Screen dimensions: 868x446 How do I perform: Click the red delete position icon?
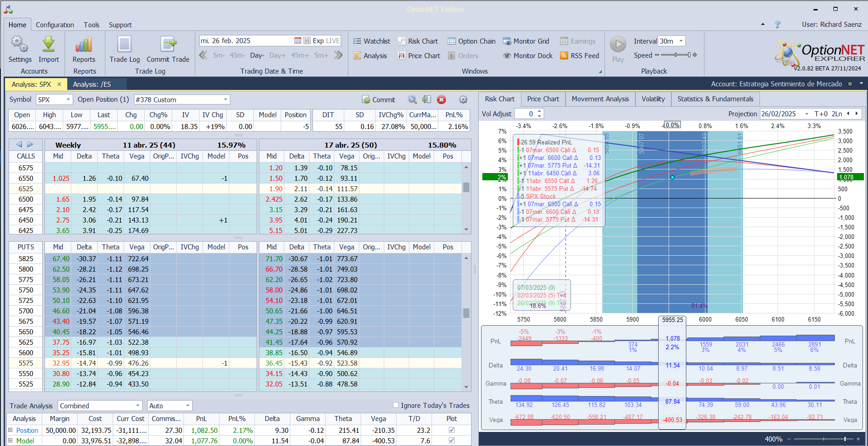pyautogui.click(x=441, y=100)
